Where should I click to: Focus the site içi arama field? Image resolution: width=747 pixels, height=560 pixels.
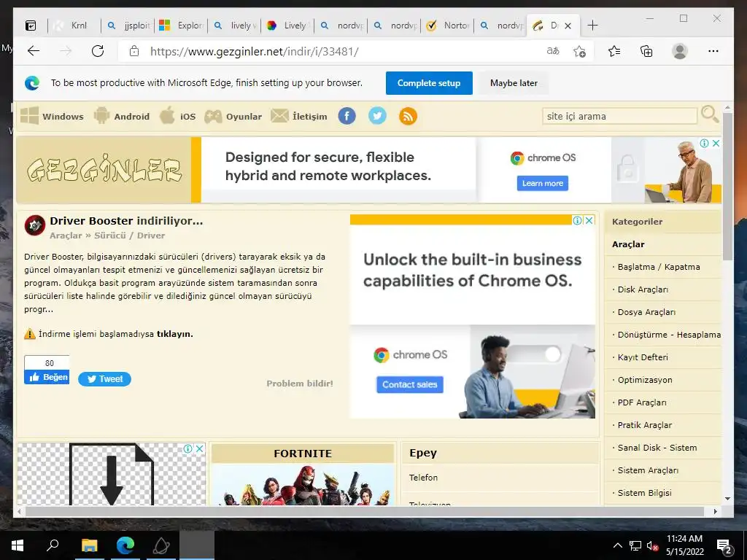coord(619,116)
